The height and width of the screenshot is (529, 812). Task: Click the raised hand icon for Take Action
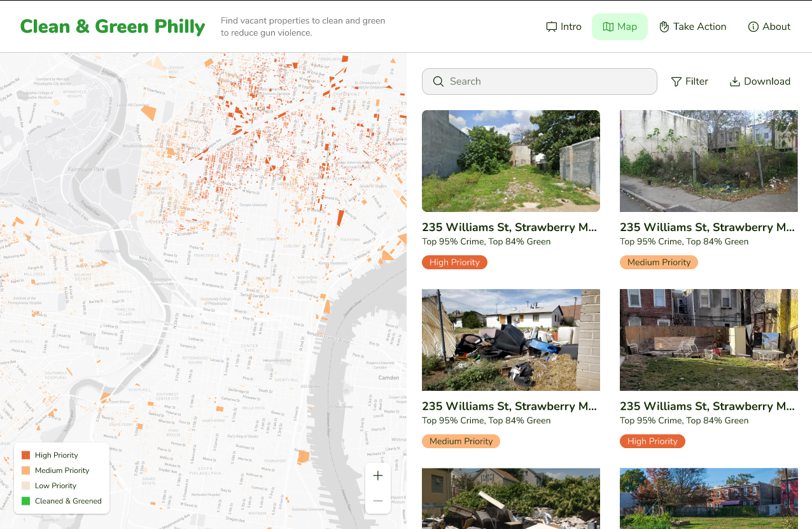click(663, 26)
